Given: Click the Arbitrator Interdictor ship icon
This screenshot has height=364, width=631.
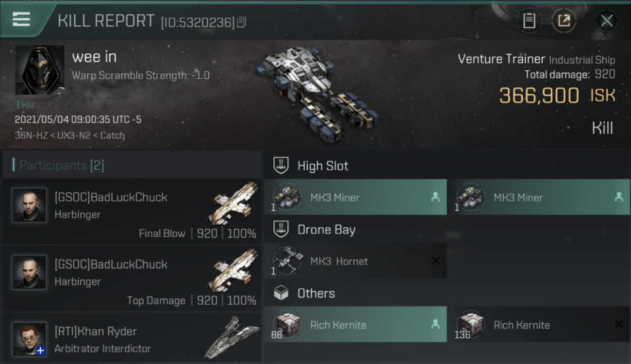Looking at the screenshot, I should (x=232, y=337).
